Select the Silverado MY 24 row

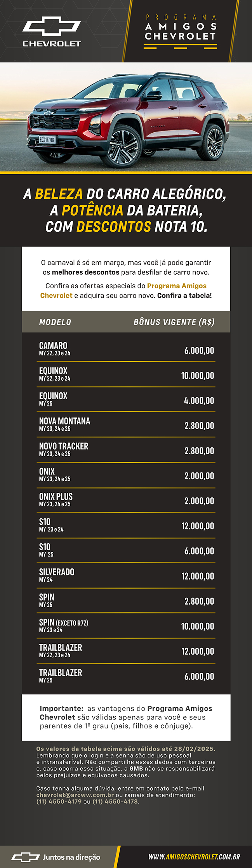tap(127, 575)
